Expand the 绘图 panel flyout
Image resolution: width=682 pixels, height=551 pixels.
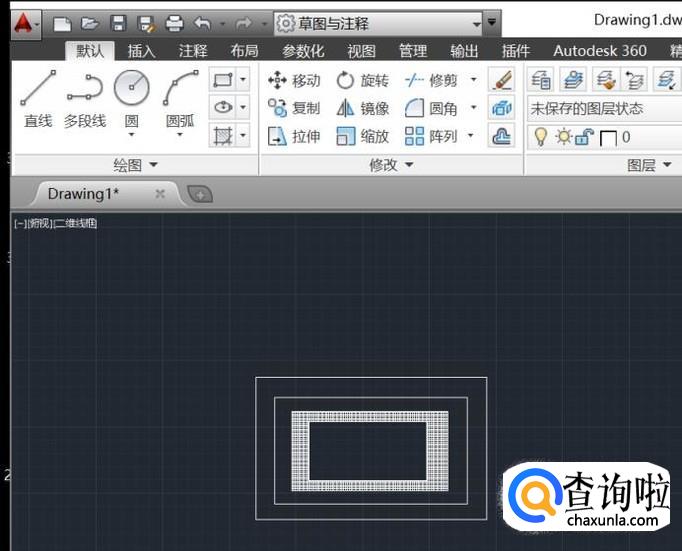135,165
